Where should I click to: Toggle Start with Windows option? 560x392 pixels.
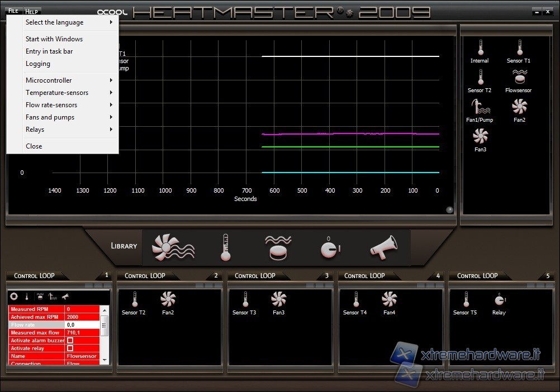click(54, 39)
